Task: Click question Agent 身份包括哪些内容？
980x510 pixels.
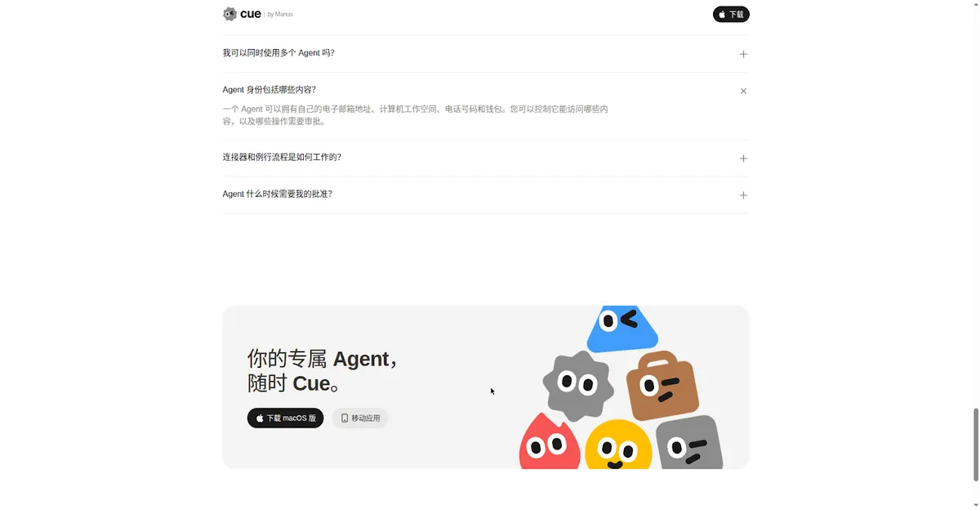Action: 269,90
